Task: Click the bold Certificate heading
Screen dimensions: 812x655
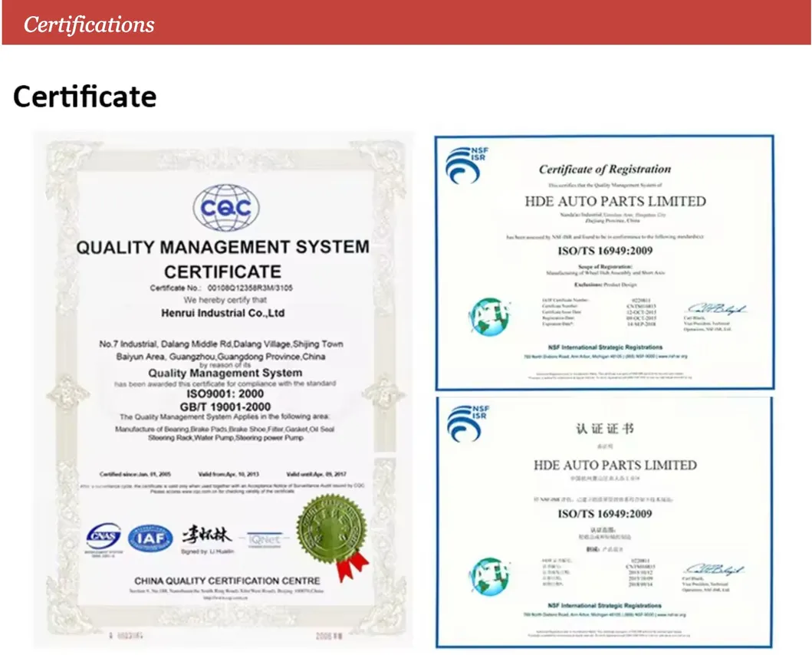Action: [85, 97]
